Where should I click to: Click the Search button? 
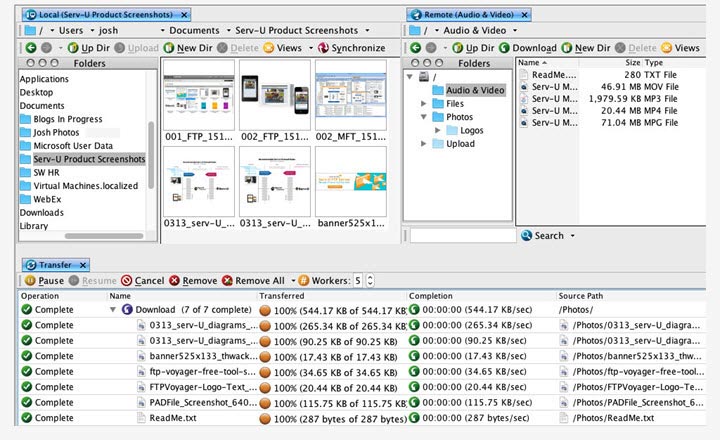tap(542, 236)
